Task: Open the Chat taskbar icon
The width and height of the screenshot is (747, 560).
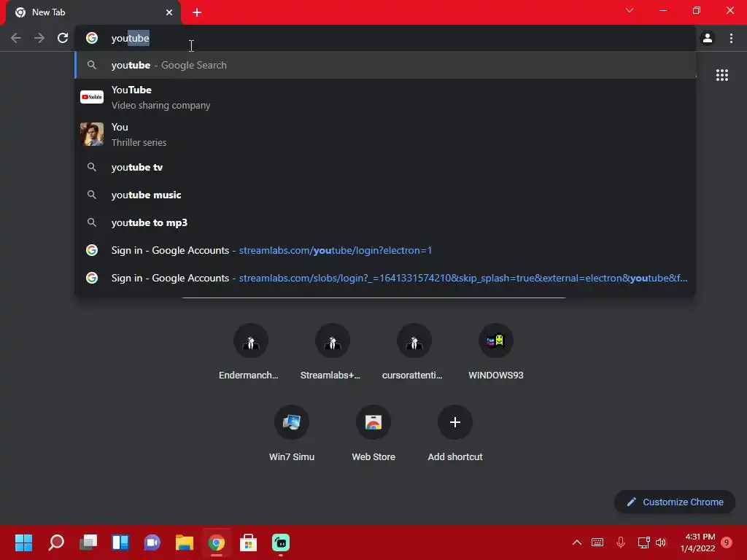Action: pyautogui.click(x=152, y=542)
